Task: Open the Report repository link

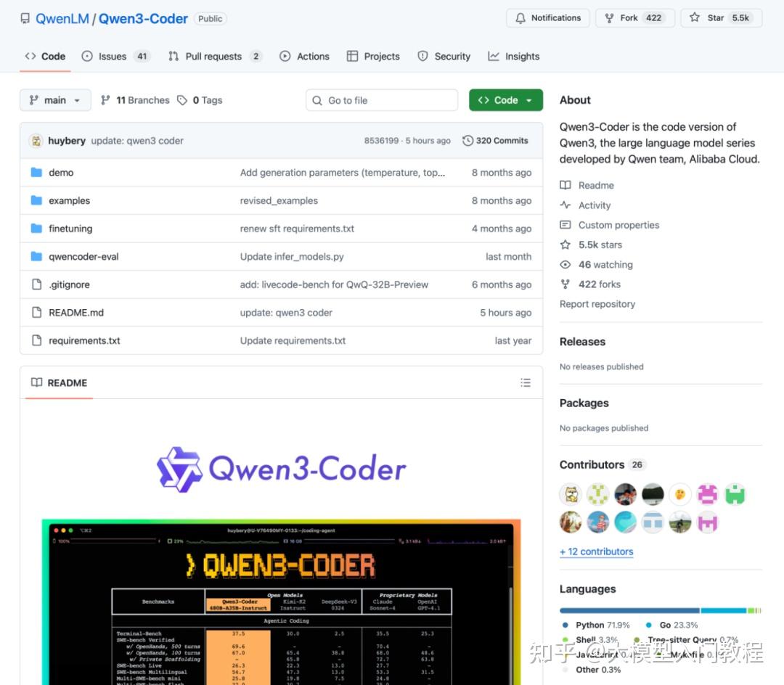Action: tap(597, 303)
